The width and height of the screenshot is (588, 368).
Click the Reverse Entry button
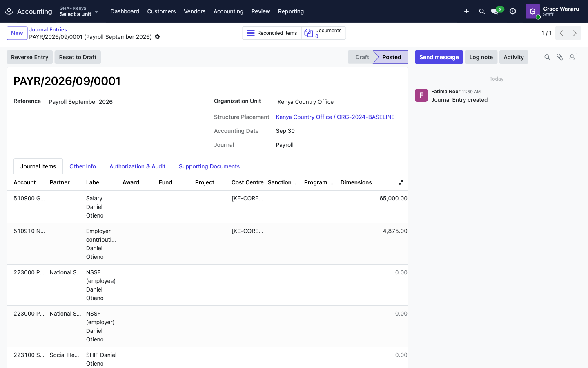[x=30, y=57]
